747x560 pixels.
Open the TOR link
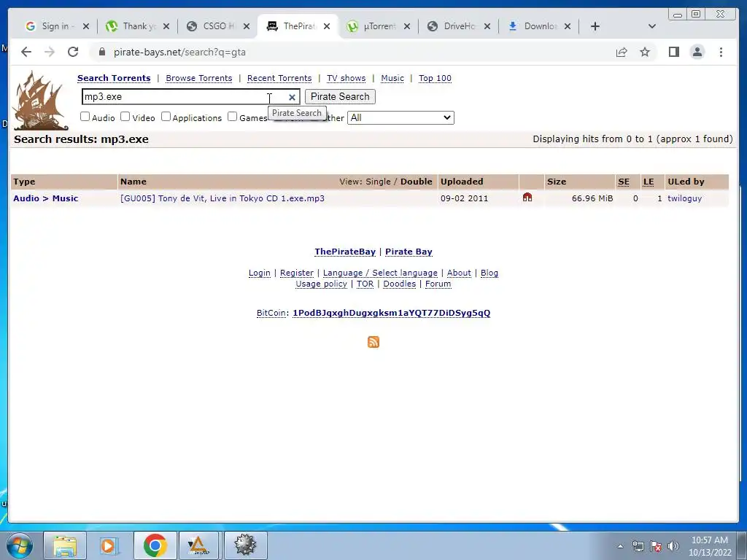pos(365,284)
